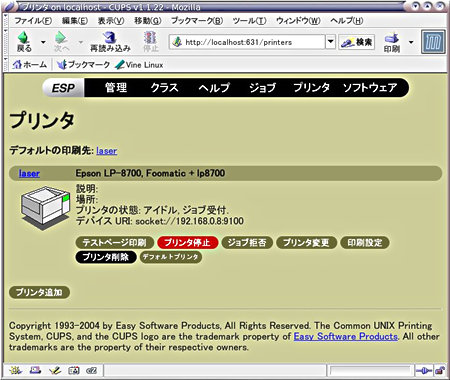Open the ヘルプ(H) menu
This screenshot has height=380, width=450.
point(347,21)
